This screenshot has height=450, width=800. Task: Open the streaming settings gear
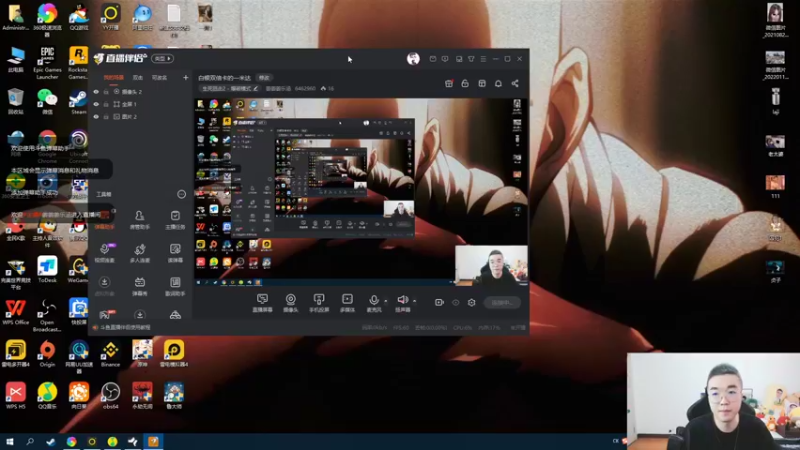click(471, 303)
